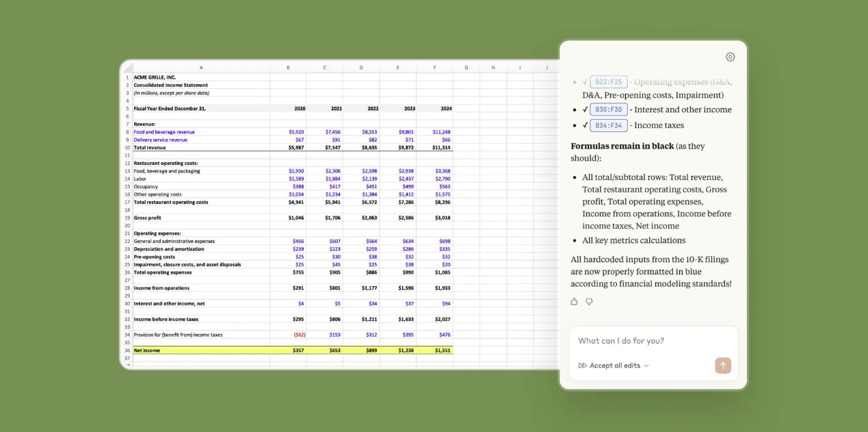
Task: Select column E header
Action: [x=398, y=68]
